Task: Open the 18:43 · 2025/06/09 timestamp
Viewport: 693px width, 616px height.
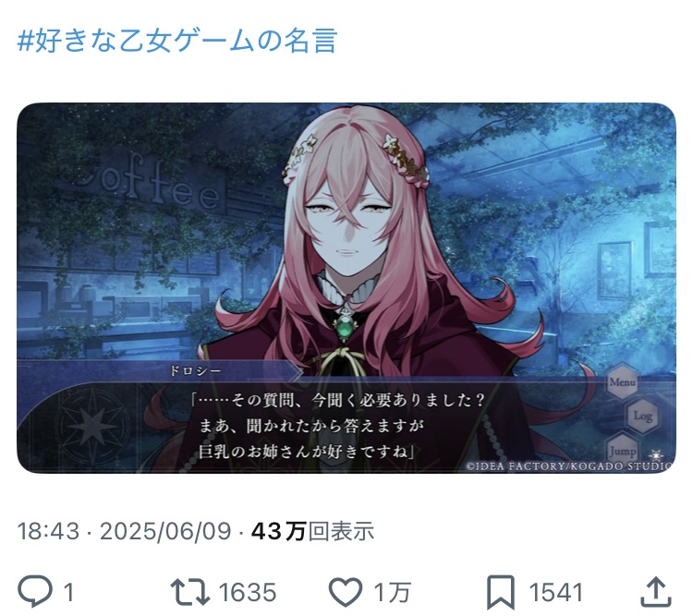Action: [124, 531]
